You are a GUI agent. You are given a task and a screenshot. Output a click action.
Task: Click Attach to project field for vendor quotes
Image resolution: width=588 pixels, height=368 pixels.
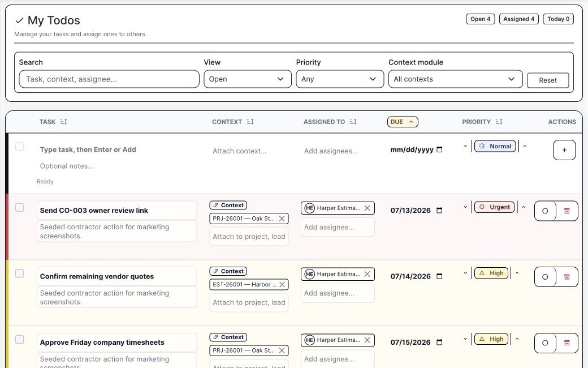[x=249, y=303]
